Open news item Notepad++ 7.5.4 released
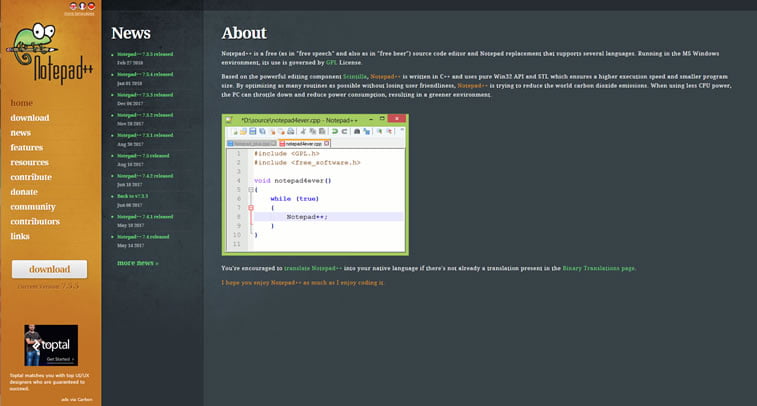Screen dimensions: 757x406 point(145,74)
